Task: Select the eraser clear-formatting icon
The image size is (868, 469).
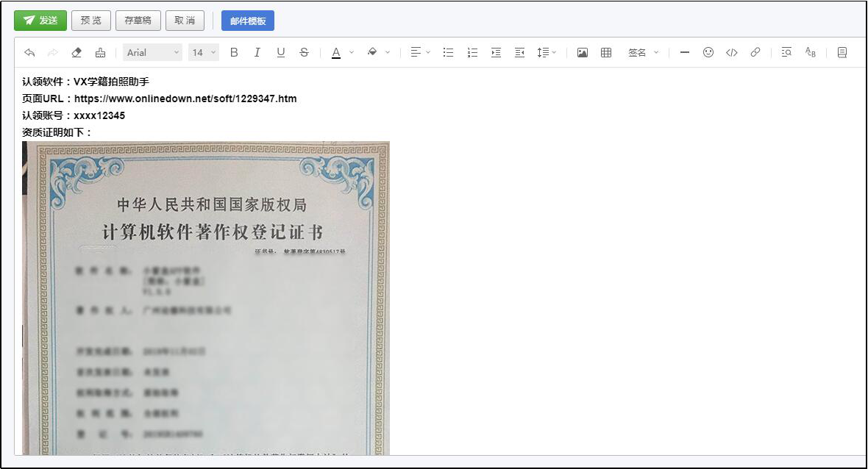Action: point(77,52)
